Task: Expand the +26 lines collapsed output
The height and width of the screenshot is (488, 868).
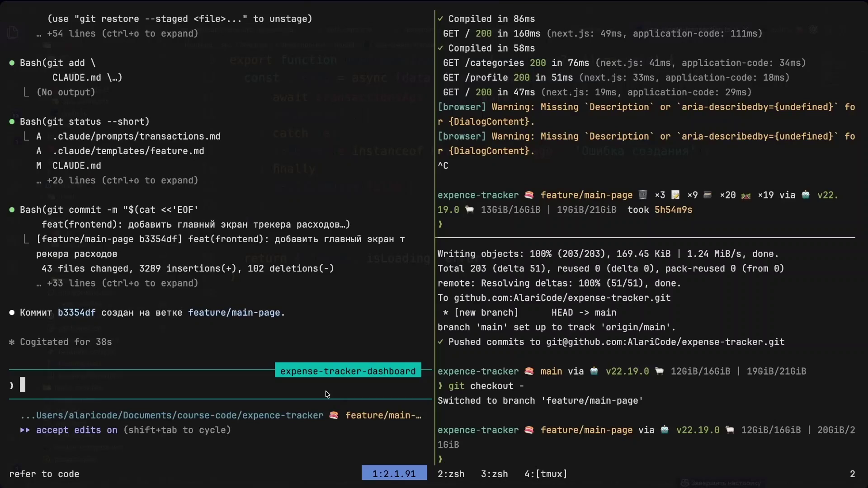Action: click(x=117, y=180)
